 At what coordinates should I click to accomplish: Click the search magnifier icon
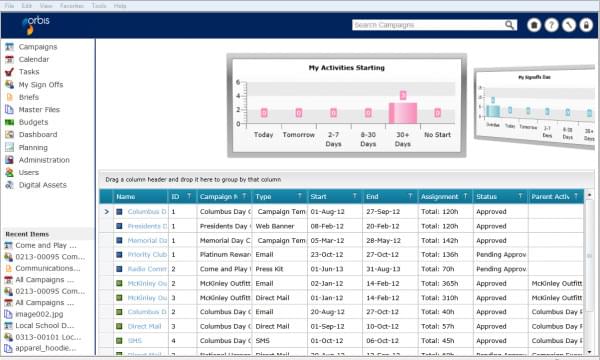509,25
